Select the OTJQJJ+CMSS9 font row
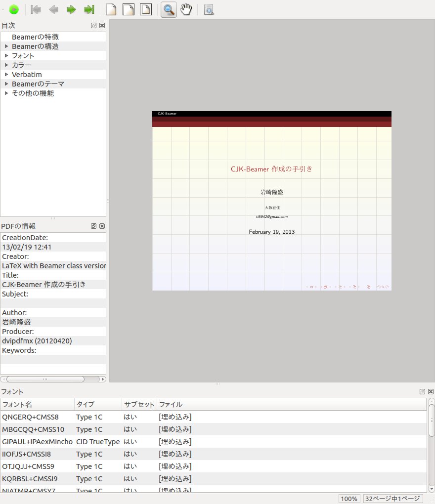This screenshot has width=435, height=504. click(x=214, y=466)
